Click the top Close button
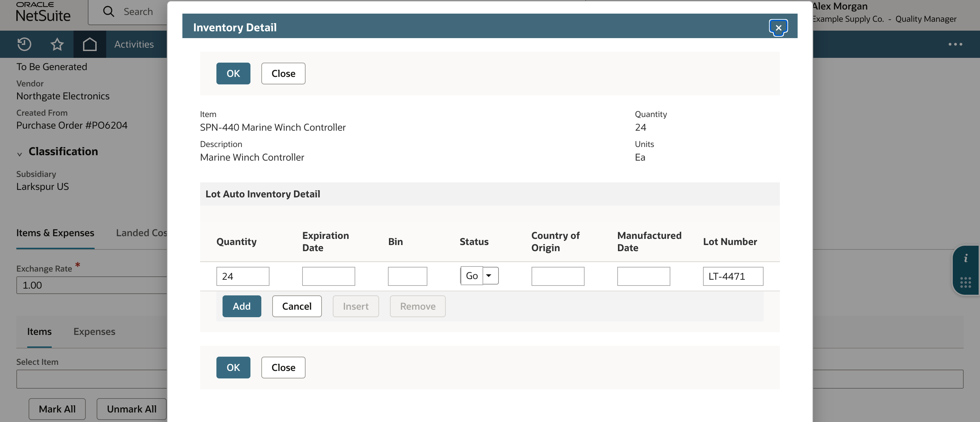 point(283,74)
